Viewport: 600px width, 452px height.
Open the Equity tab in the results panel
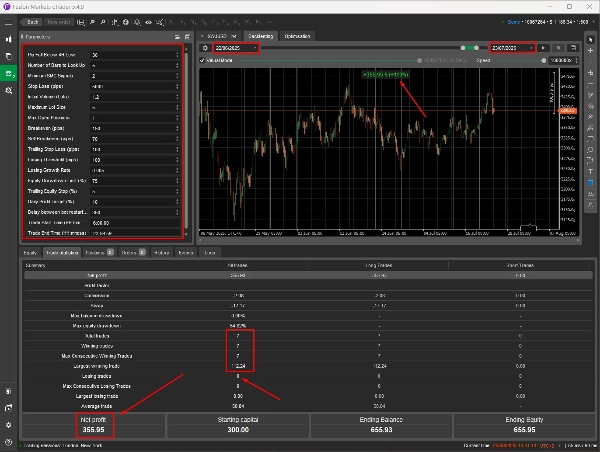(30, 253)
